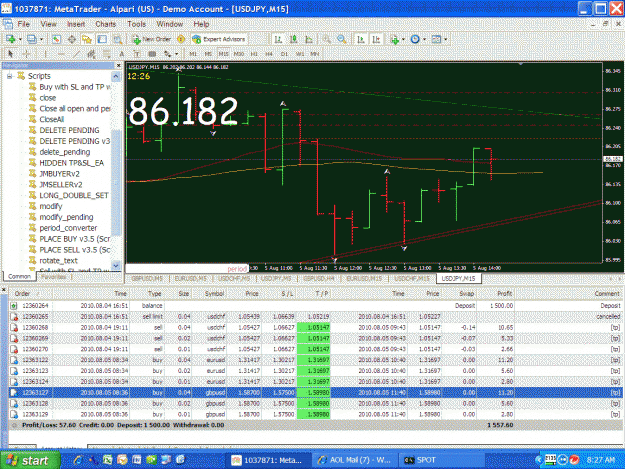Open the Periods clock icon

(x=415, y=39)
